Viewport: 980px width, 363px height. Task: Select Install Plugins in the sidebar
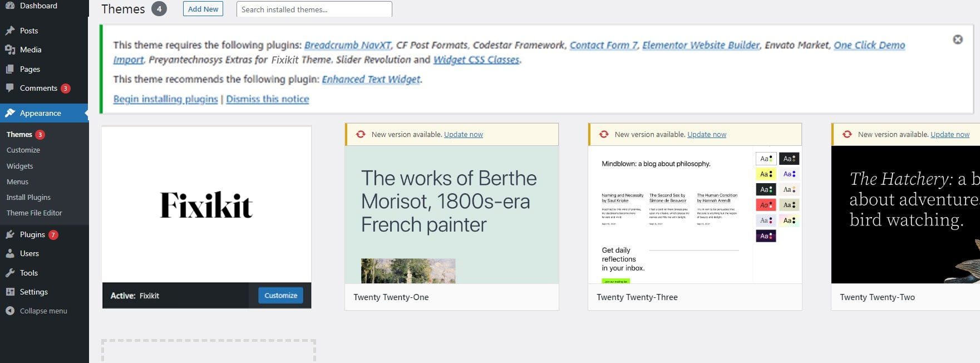(28, 197)
